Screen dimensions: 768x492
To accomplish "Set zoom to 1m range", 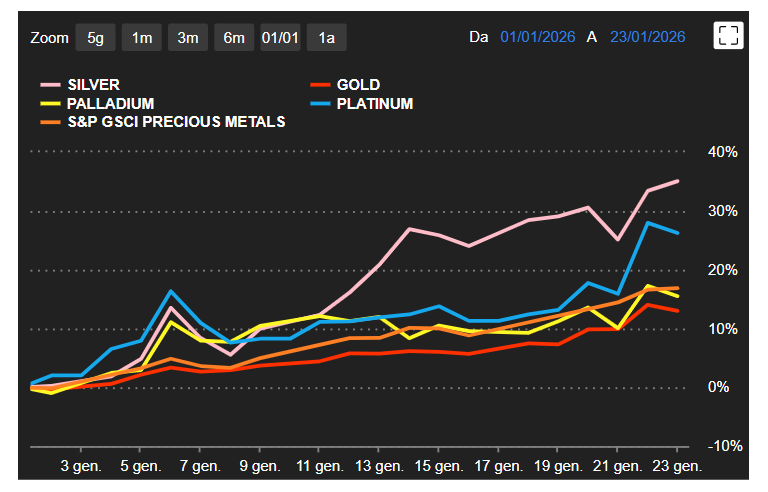I will coord(142,38).
